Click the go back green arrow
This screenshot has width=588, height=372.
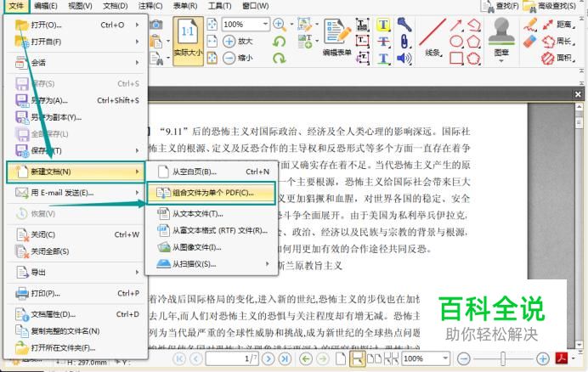[306, 359]
